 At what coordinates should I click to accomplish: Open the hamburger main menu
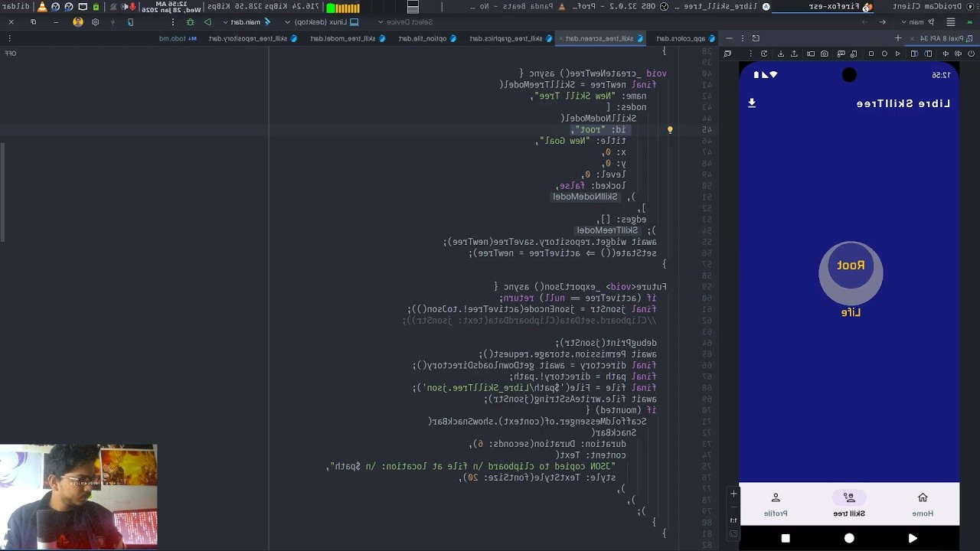pyautogui.click(x=951, y=21)
